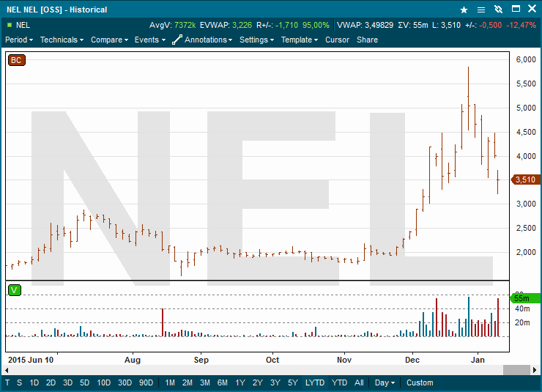The image size is (542, 392).
Task: Select the 90D time range
Action: (146, 382)
